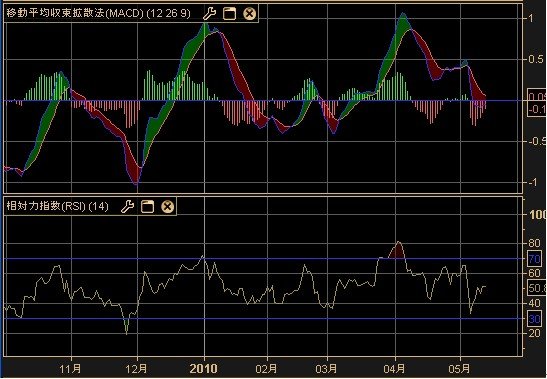Open RSI indicator settings wrench
Screen dimensions: 547x379
pyautogui.click(x=127, y=207)
